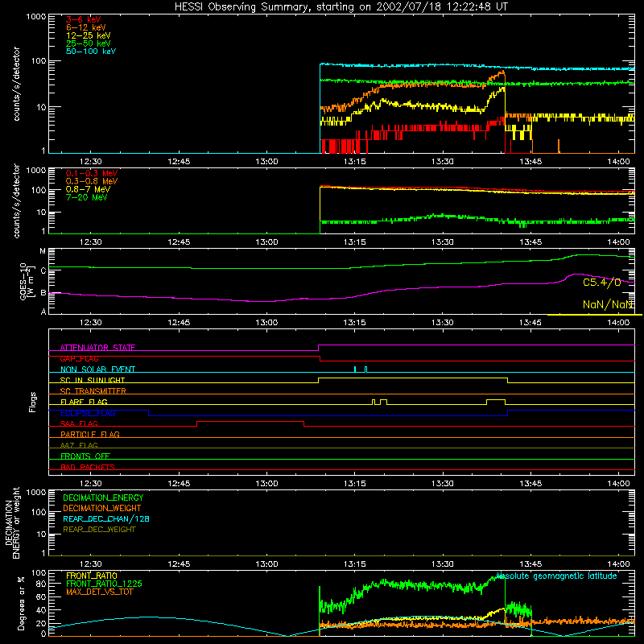644x644 pixels.
Task: Click the first raised step of SAA_FLAG trace
Action: (x=250, y=421)
